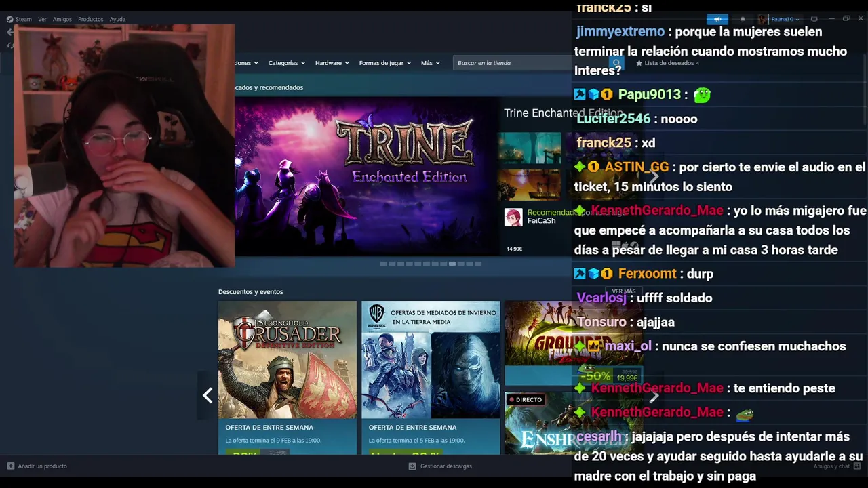
Task: Open Lista de deseados wishlist
Action: (667, 63)
